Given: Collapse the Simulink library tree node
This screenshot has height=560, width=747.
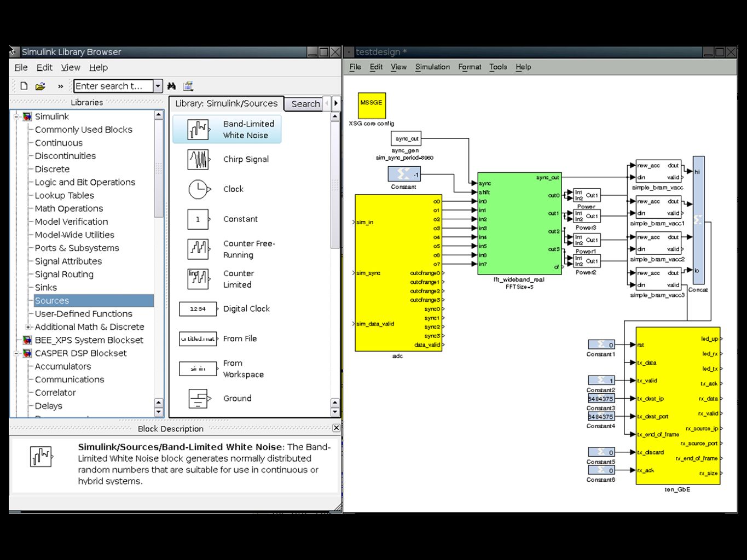Looking at the screenshot, I should click(x=17, y=116).
